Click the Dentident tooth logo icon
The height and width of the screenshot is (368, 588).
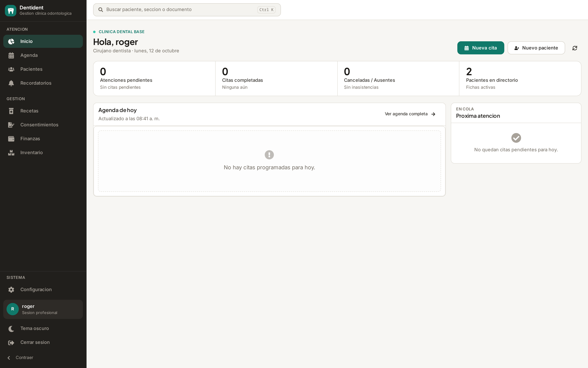pos(10,10)
